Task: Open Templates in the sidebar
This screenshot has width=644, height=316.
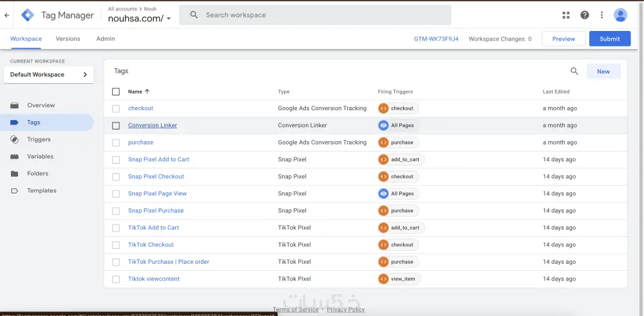Action: 41,191
